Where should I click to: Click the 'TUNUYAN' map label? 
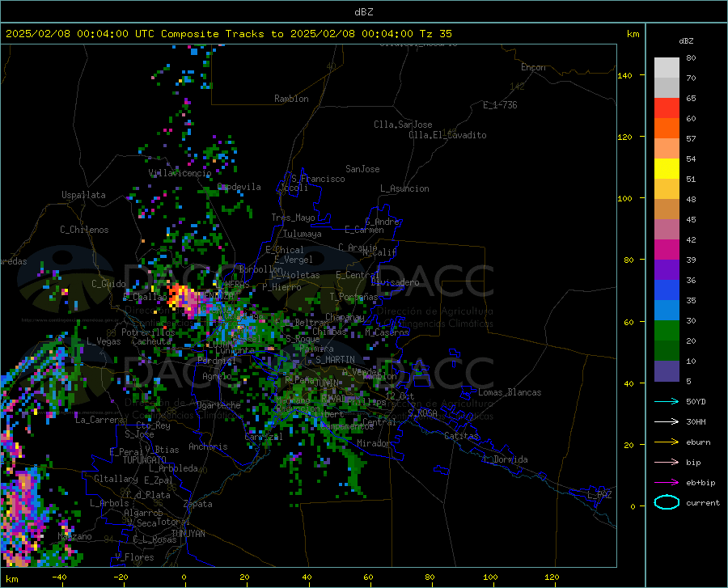click(x=188, y=534)
